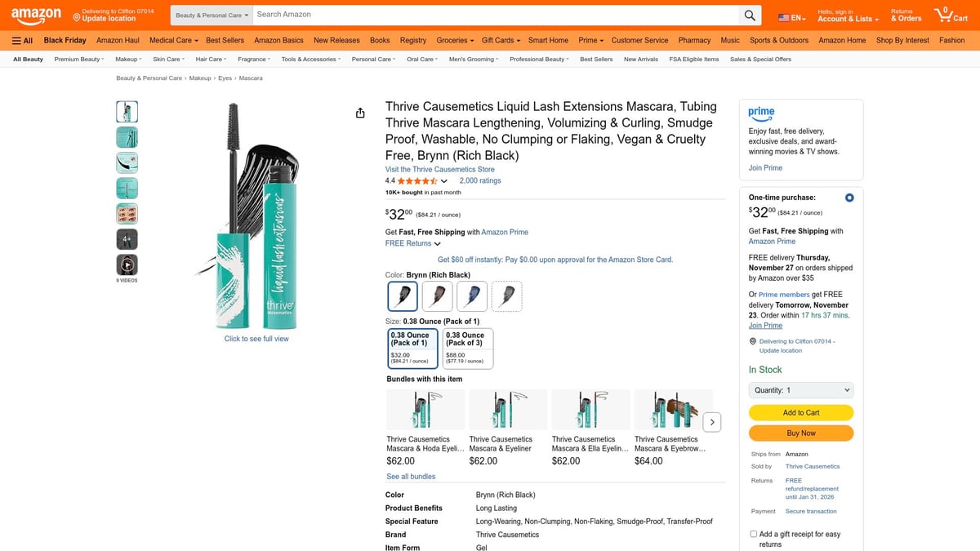980x551 pixels.
Task: Expand the FREE Returns details
Action: click(x=411, y=242)
